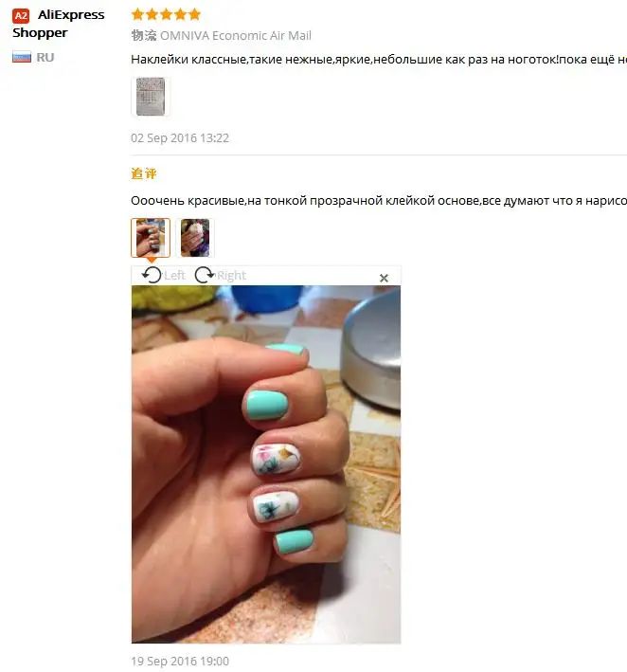Click the Russian flag icon
Screen dimensions: 627x672
[x=22, y=57]
